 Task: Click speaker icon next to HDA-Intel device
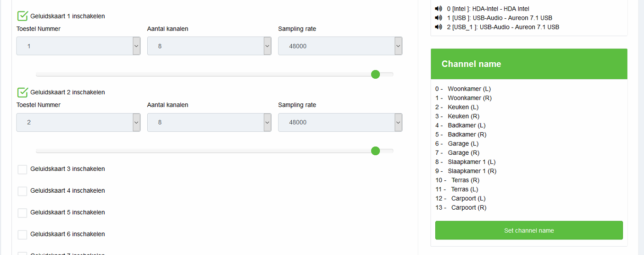[438, 9]
